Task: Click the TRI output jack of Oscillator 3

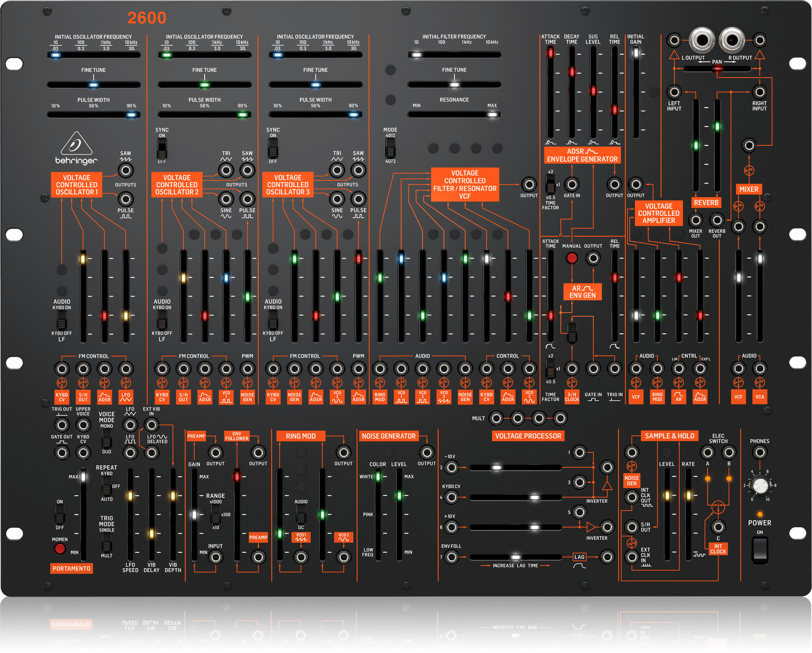Action: [337, 171]
